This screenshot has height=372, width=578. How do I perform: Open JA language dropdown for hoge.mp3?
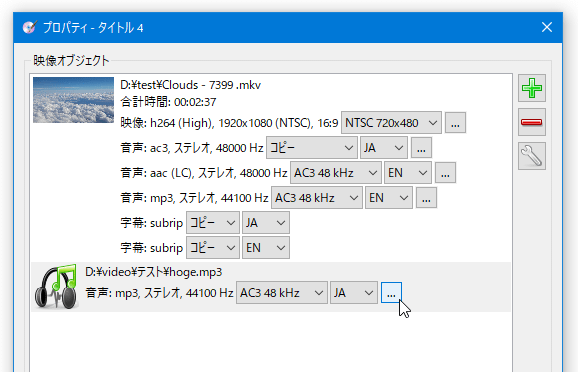tap(354, 293)
